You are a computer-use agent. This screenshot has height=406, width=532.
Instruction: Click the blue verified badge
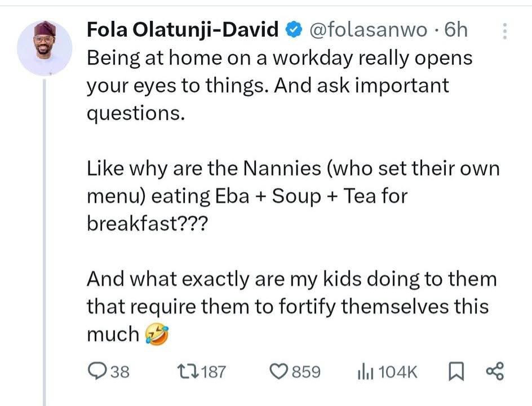click(x=293, y=30)
